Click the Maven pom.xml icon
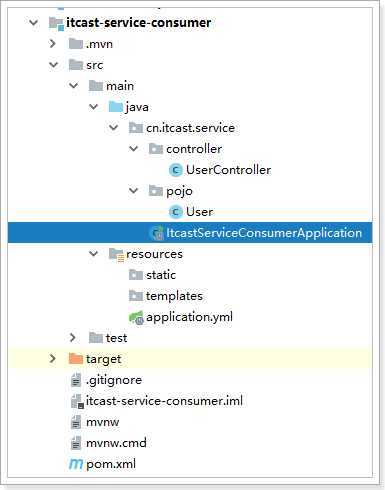 (x=76, y=464)
